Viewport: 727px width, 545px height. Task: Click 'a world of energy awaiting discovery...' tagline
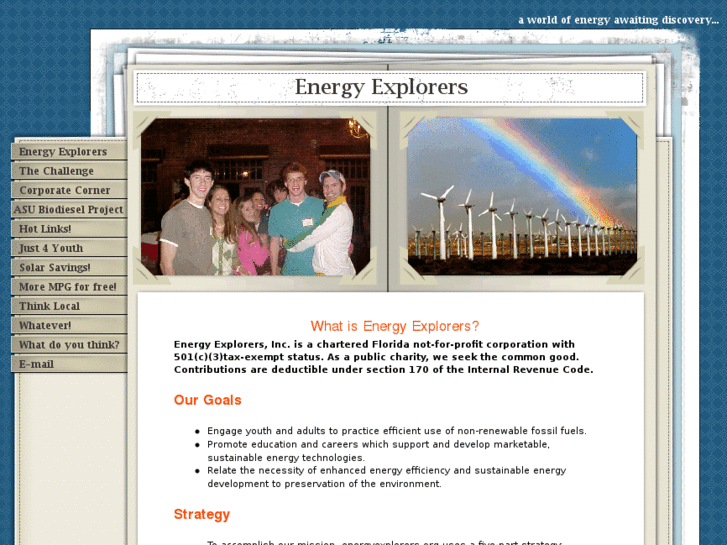tap(618, 20)
